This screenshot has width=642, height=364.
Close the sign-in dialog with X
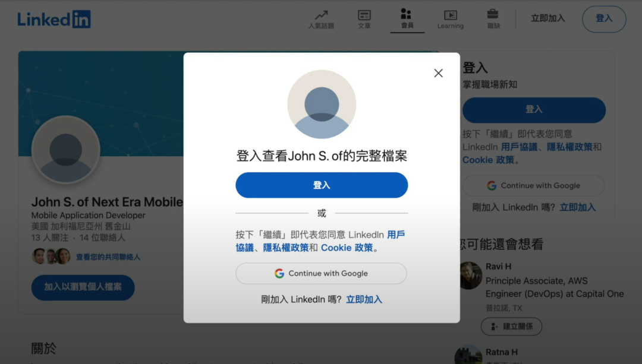coord(439,73)
